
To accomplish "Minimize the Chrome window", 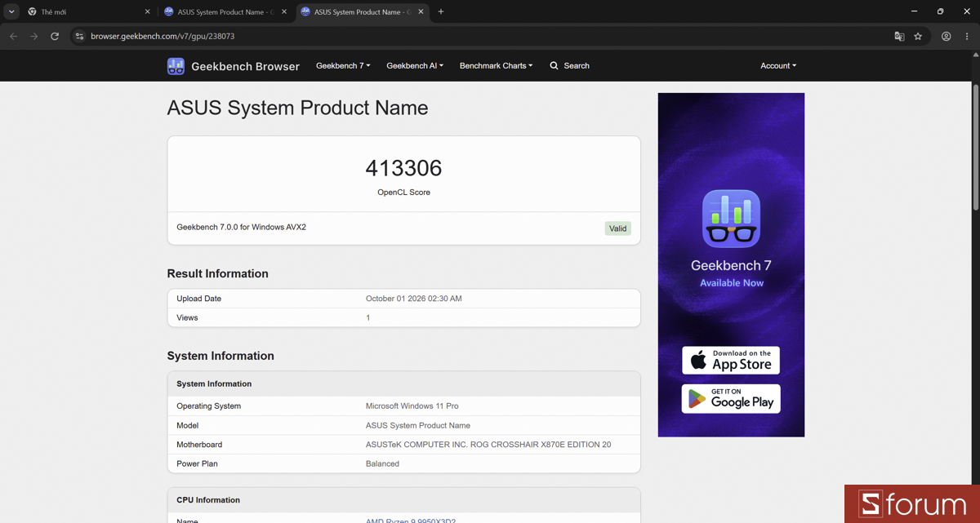I will pos(913,11).
